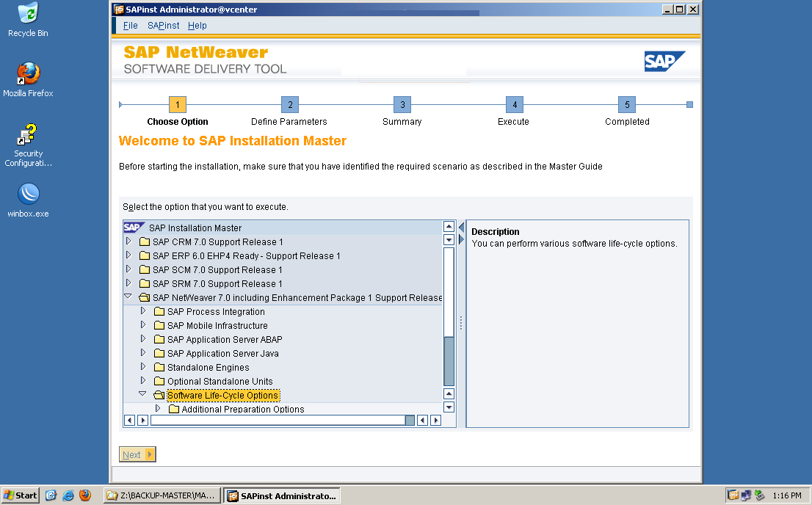The image size is (812, 505).
Task: Click the left arrow on the horizontal scrollbar
Action: (x=129, y=420)
